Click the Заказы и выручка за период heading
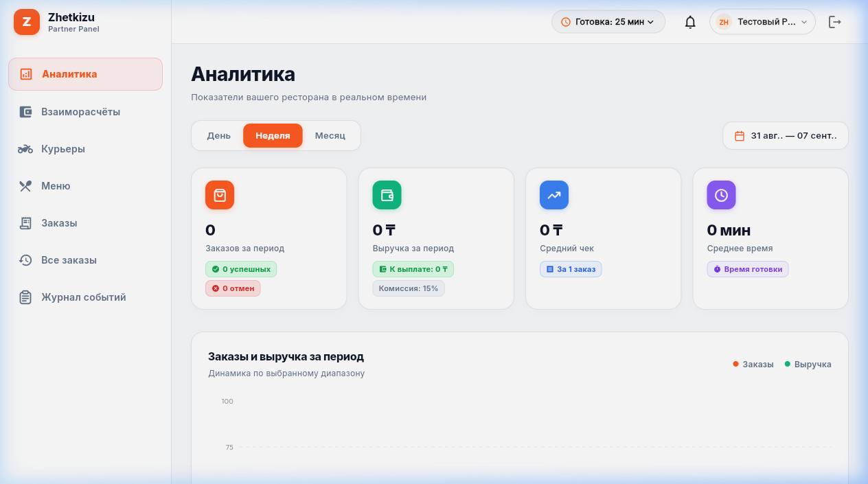 (286, 357)
